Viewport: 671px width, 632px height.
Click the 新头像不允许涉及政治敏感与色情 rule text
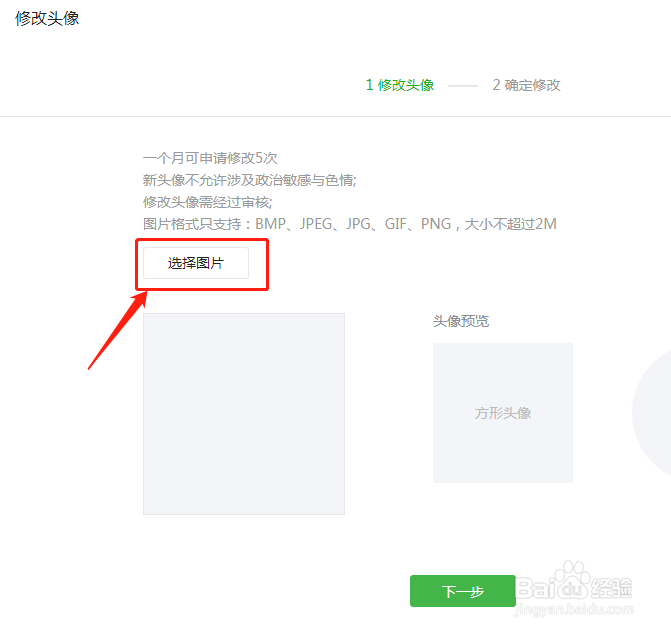point(249,180)
